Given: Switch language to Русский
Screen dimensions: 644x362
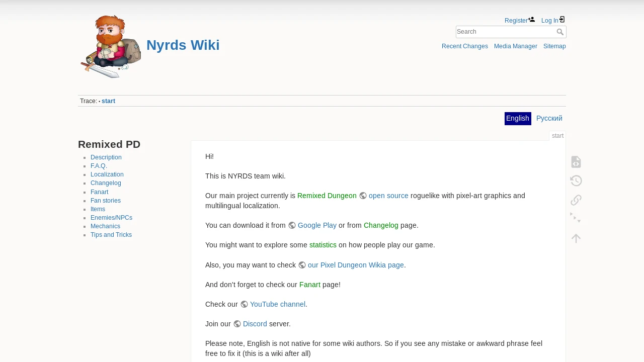Looking at the screenshot, I should coord(549,118).
